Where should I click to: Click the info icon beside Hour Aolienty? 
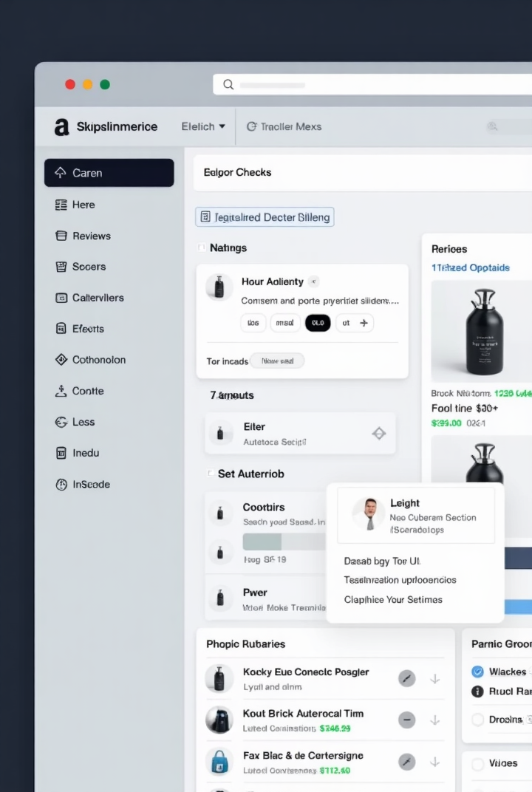[314, 281]
